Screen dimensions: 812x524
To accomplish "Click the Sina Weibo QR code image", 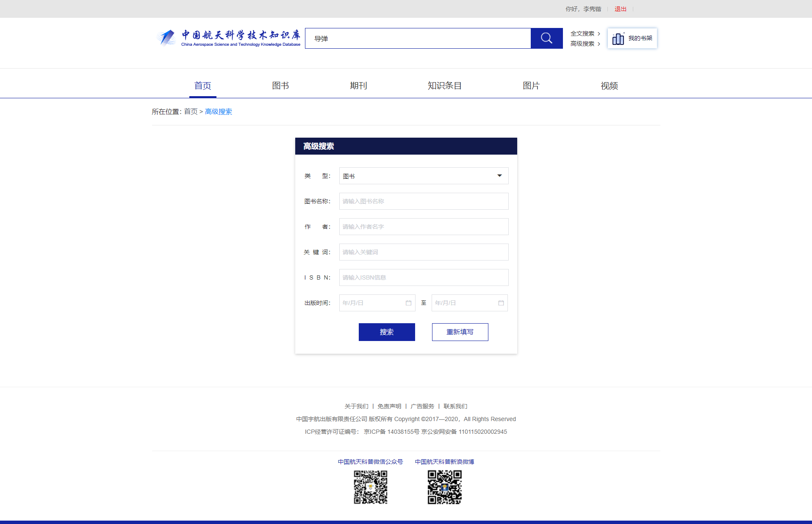I will point(444,487).
